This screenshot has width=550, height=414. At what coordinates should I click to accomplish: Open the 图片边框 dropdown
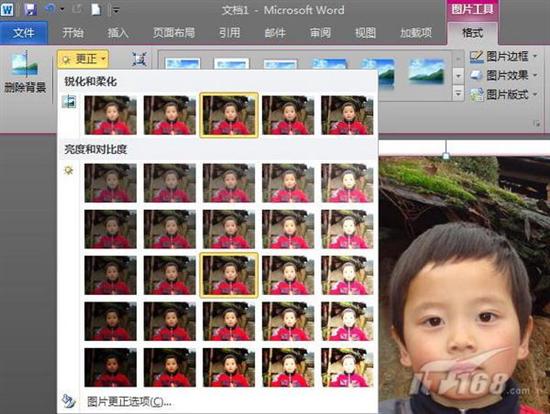(x=504, y=56)
